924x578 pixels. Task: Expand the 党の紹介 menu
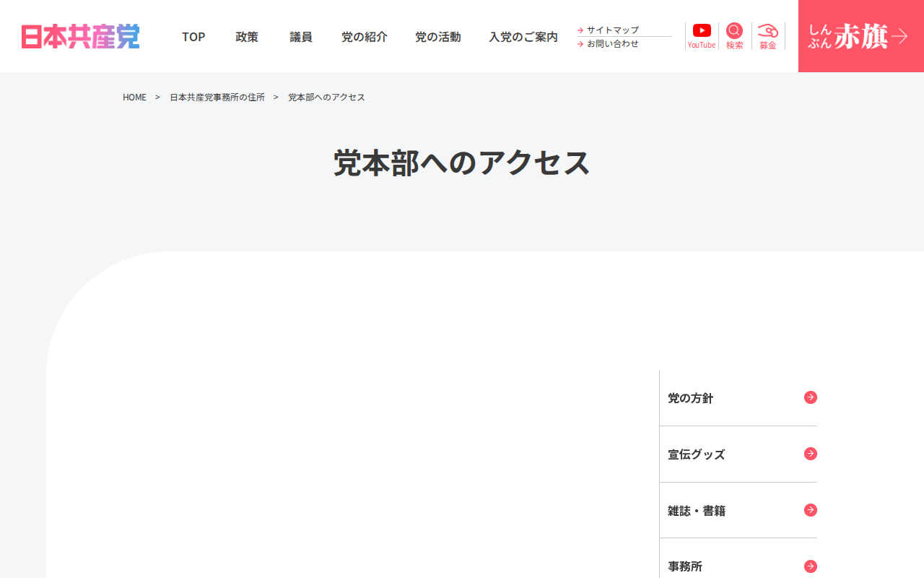coord(365,36)
